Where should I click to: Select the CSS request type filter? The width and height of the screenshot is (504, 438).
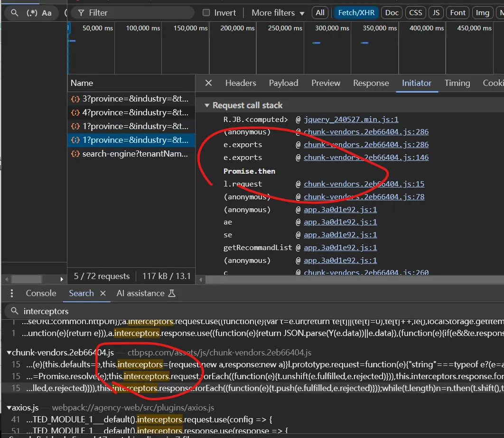point(415,13)
